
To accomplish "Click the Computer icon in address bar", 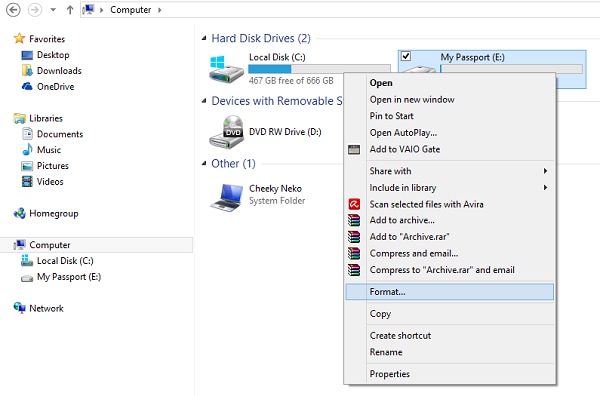I will pyautogui.click(x=88, y=10).
